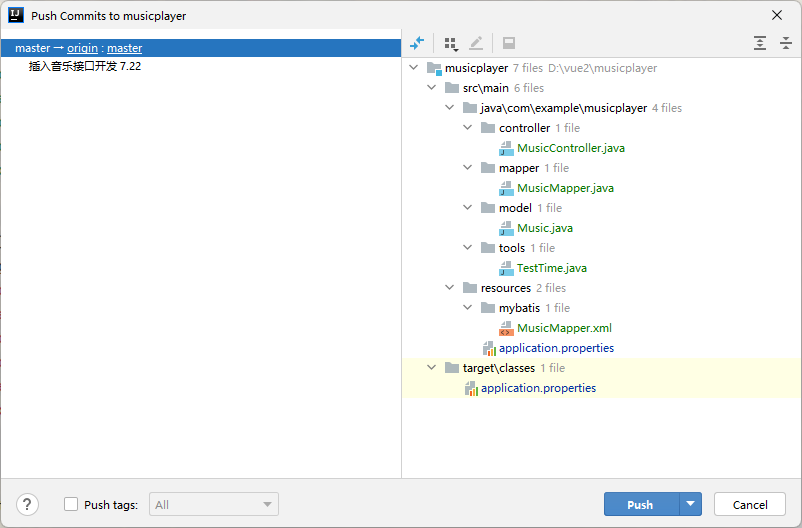Select MusicMapper.java in file tree

click(565, 188)
